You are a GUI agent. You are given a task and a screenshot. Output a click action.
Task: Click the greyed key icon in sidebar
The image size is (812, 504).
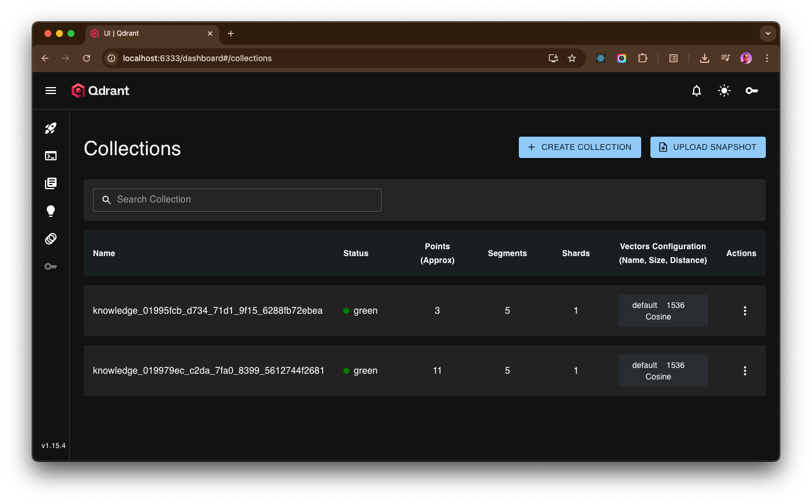pyautogui.click(x=51, y=266)
